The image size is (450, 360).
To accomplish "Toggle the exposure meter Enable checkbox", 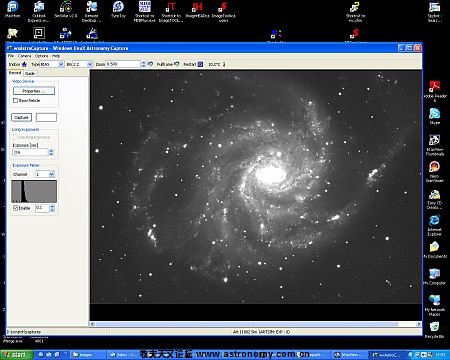I will coord(15,208).
